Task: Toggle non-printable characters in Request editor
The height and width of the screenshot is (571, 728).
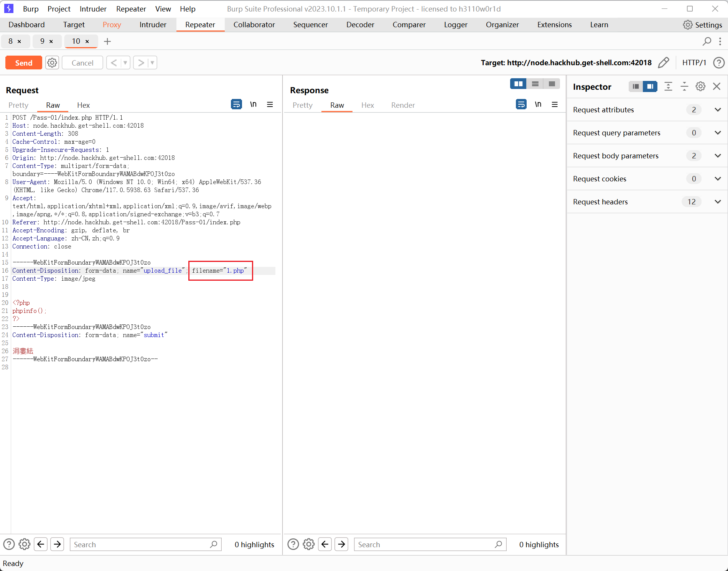Action: pyautogui.click(x=253, y=104)
